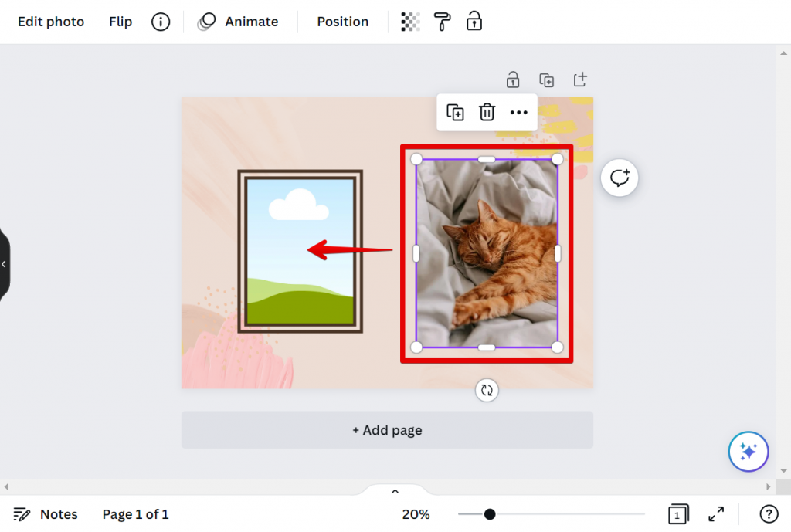Delete the selected cat image
This screenshot has height=532, width=791.
tap(487, 112)
